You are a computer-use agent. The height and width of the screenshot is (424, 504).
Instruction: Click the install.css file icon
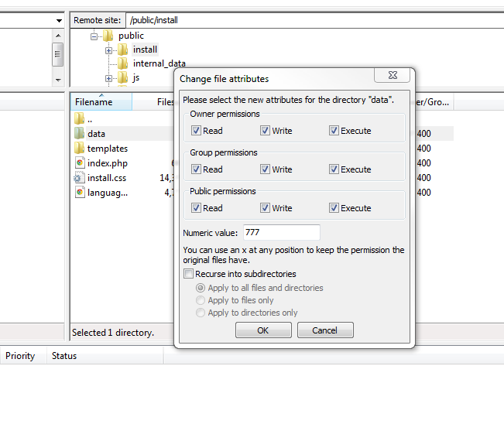[x=79, y=178]
